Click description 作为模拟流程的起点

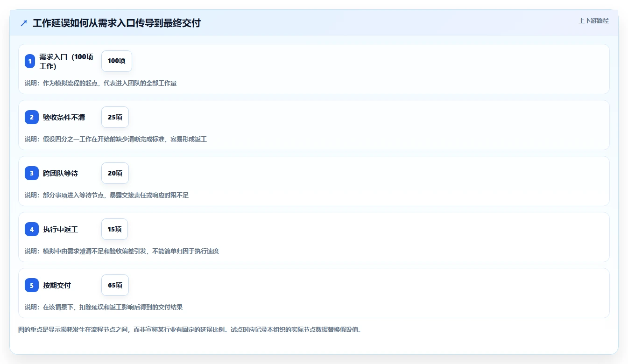pyautogui.click(x=101, y=83)
